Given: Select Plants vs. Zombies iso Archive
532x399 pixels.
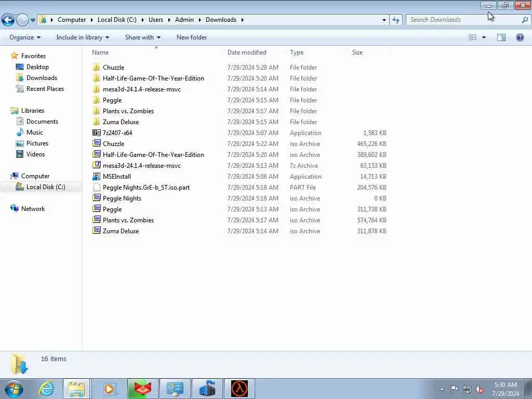Looking at the screenshot, I should [x=128, y=220].
